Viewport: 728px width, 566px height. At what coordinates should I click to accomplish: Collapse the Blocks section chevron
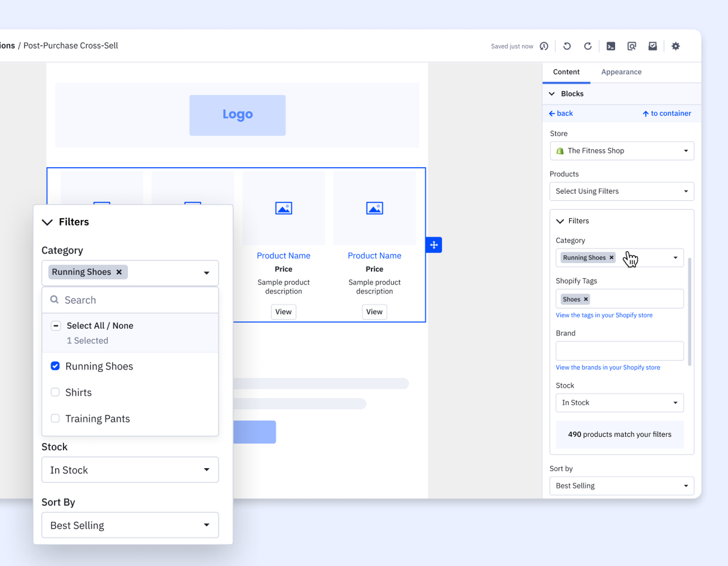click(552, 94)
